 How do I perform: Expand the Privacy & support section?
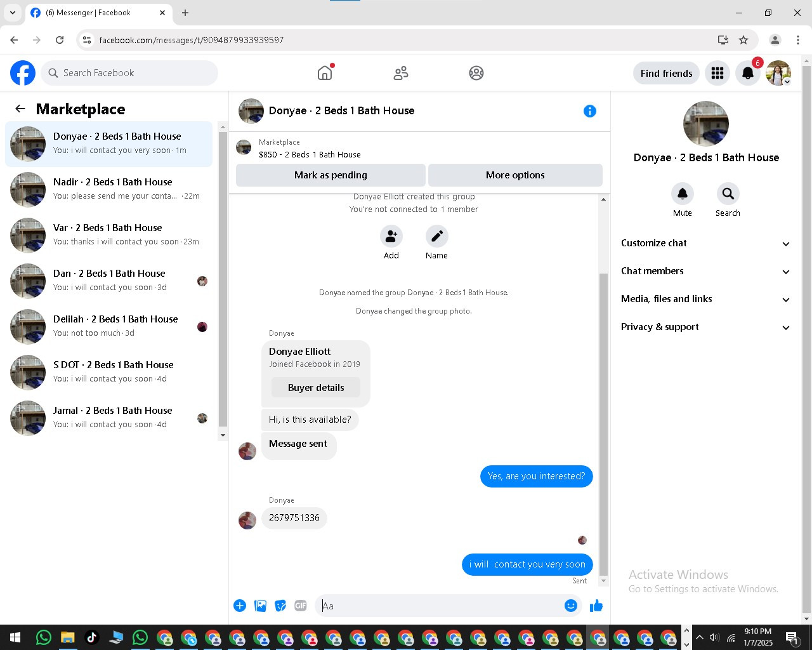(706, 327)
